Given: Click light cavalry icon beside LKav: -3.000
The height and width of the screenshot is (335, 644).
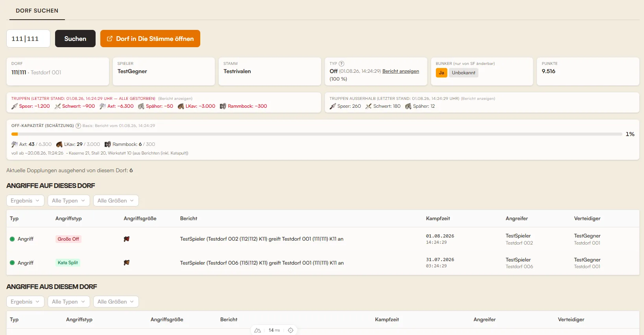Looking at the screenshot, I should pyautogui.click(x=181, y=106).
